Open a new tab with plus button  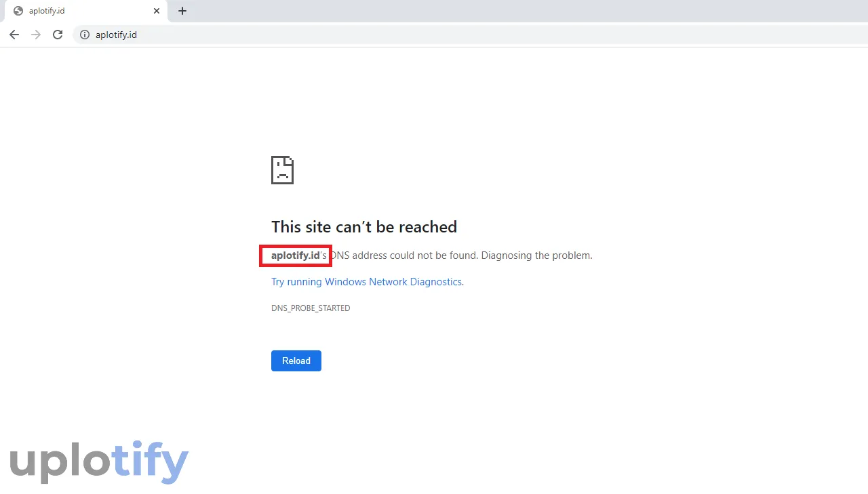[182, 11]
